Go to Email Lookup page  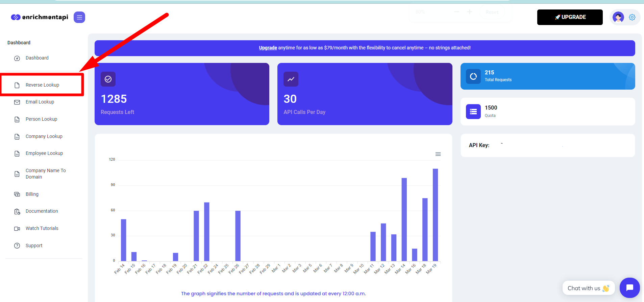coord(40,102)
